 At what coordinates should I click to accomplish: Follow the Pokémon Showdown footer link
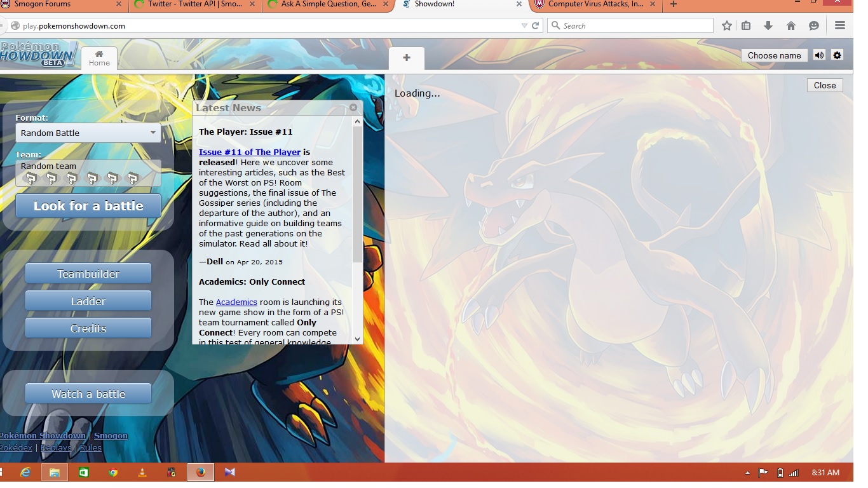[43, 435]
